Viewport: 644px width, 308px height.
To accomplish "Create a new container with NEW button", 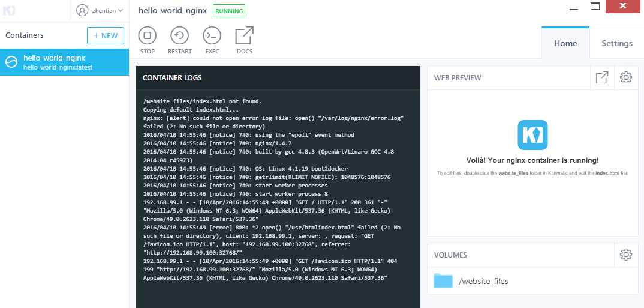I will 105,36.
